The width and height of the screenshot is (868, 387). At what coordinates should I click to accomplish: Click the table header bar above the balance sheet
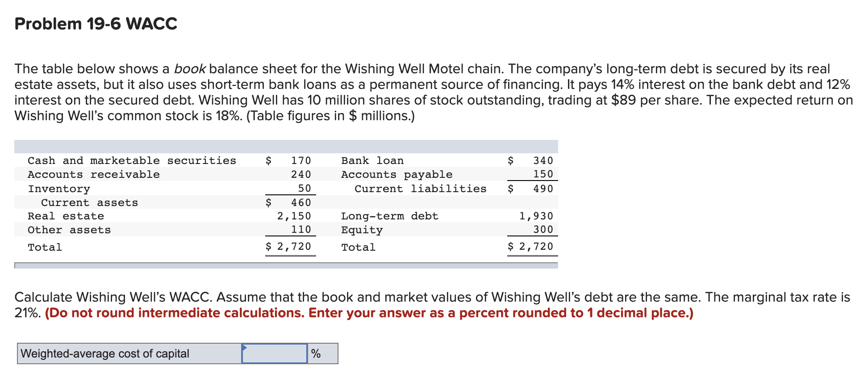(286, 145)
